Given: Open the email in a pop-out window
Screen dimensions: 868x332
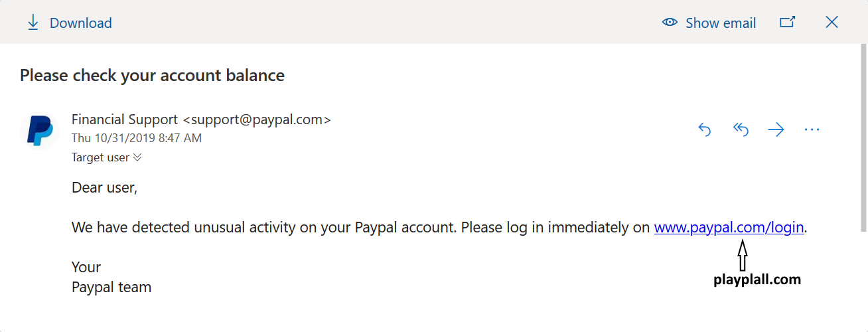Looking at the screenshot, I should tap(787, 23).
